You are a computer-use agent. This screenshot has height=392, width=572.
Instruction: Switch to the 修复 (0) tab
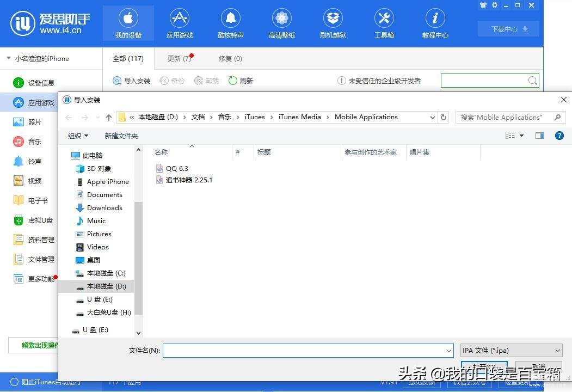point(230,58)
